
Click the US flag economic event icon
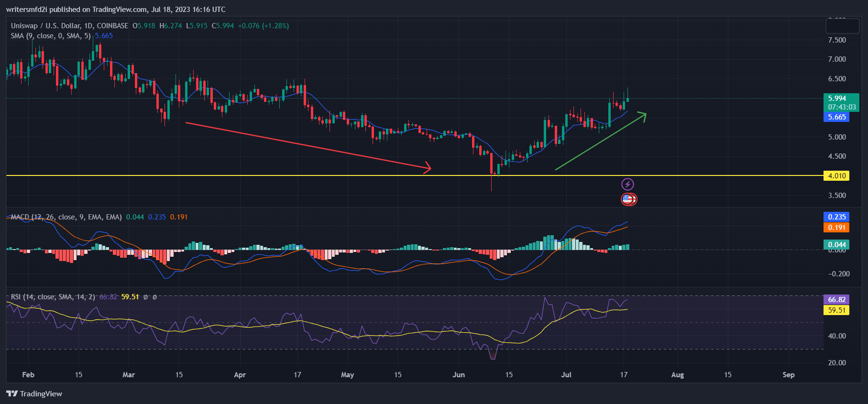click(x=628, y=199)
